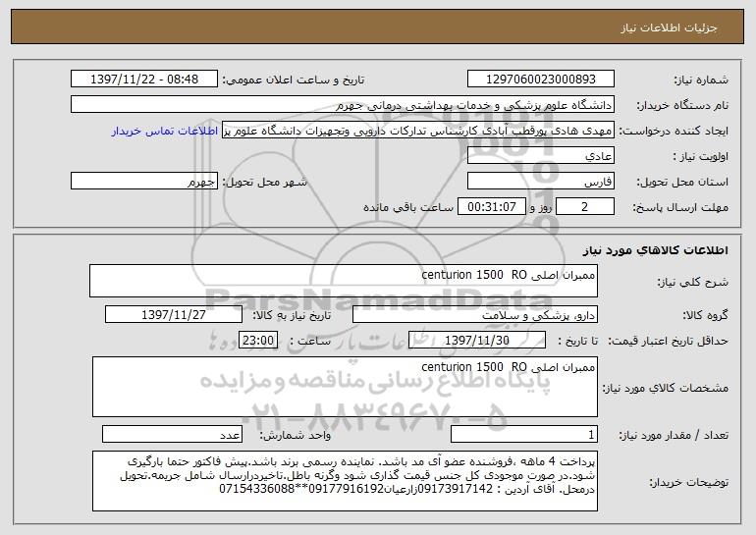
Task: Click the جزئیات اطلاعات نیاز header title
Action: pyautogui.click(x=669, y=27)
